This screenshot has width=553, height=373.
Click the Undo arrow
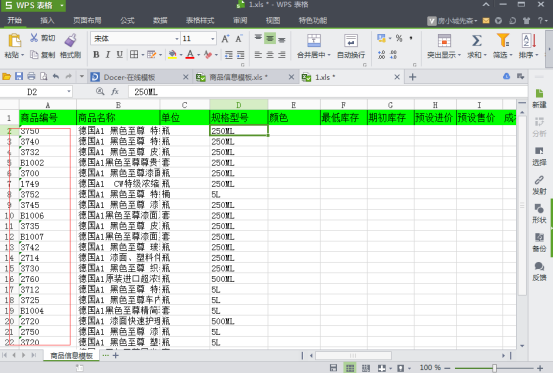pos(56,77)
